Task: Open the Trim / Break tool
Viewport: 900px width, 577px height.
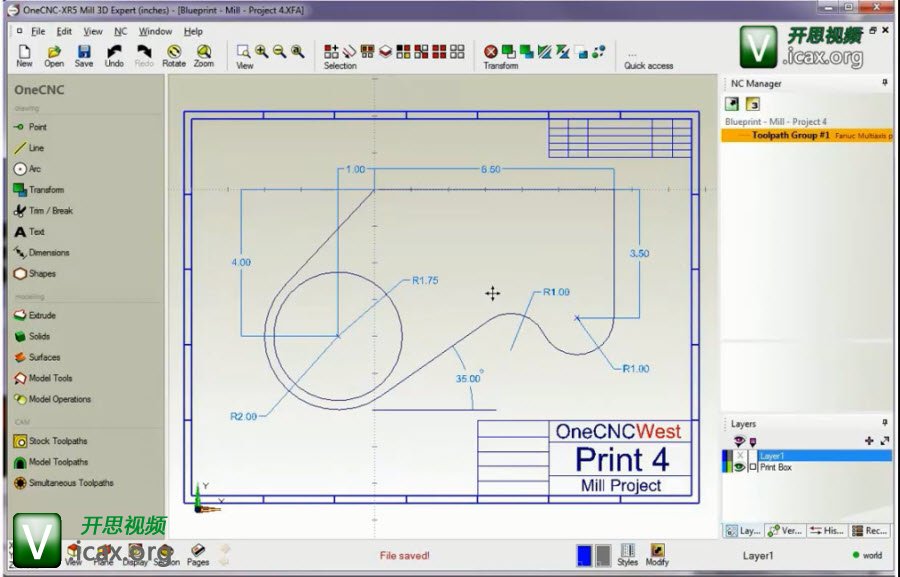Action: pos(43,211)
